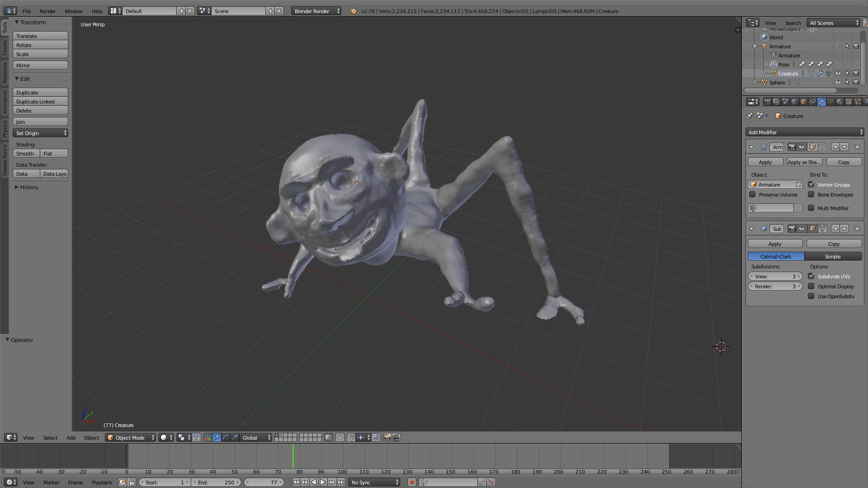This screenshot has width=868, height=488.
Task: Hide Sphere object with eye icon
Action: [838, 82]
